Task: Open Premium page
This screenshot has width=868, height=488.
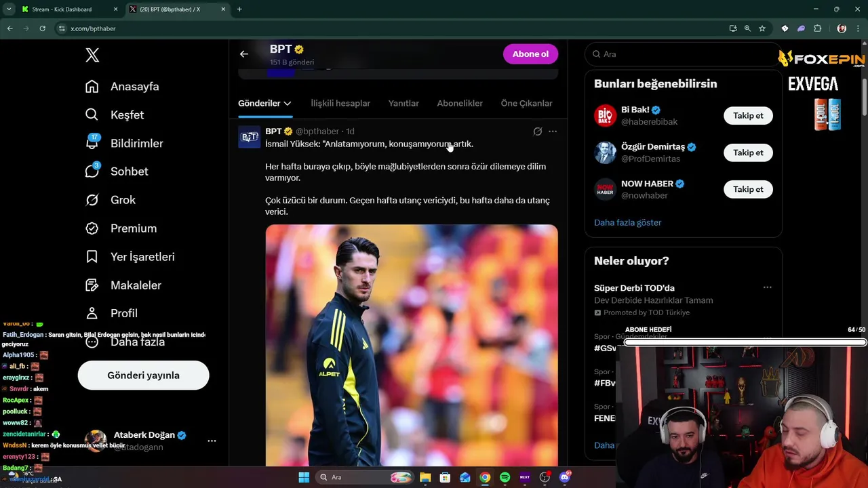Action: tap(121, 228)
